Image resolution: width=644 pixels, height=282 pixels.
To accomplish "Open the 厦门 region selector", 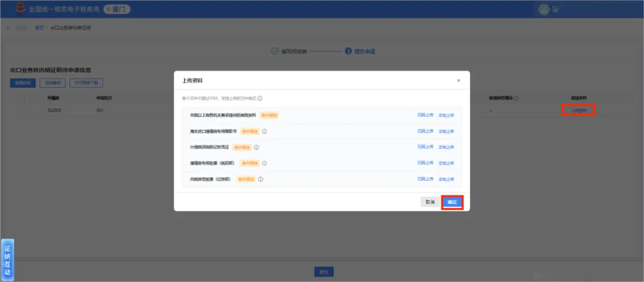I will tap(116, 9).
